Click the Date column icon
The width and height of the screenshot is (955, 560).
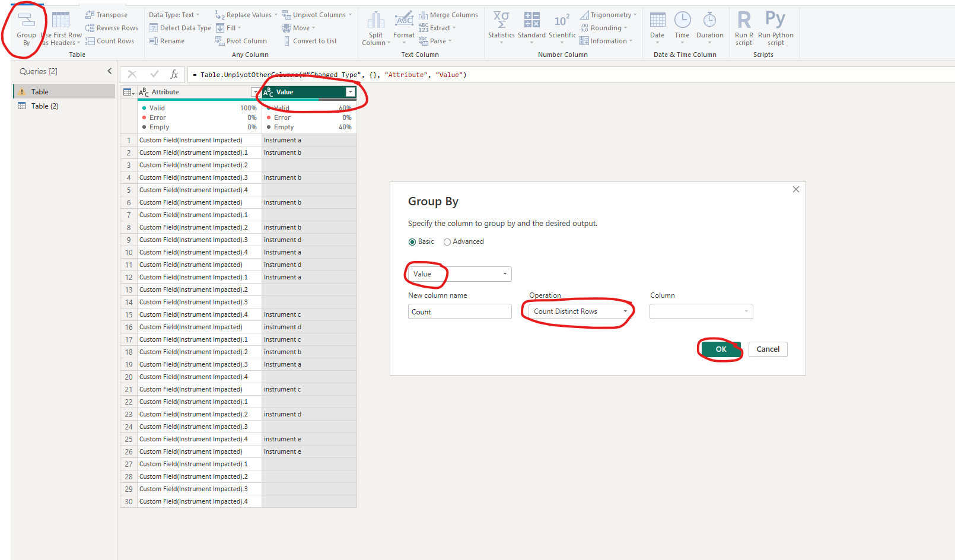pyautogui.click(x=657, y=20)
